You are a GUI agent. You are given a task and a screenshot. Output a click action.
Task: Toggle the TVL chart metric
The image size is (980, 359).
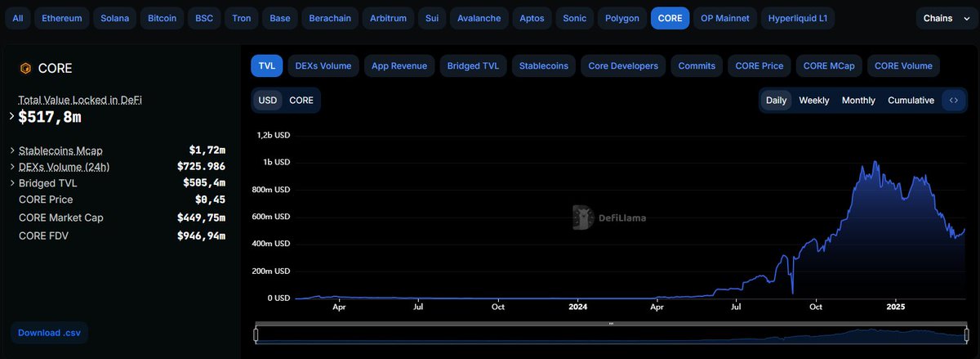coord(266,66)
